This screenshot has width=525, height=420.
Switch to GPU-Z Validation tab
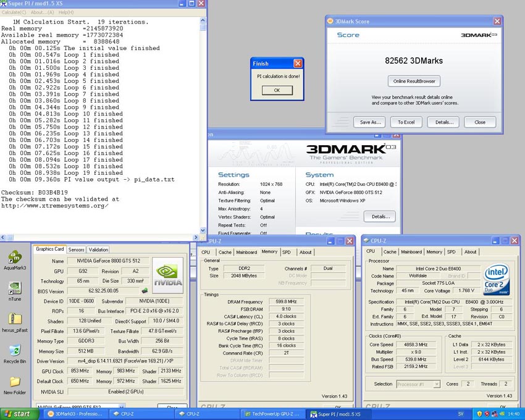98,250
